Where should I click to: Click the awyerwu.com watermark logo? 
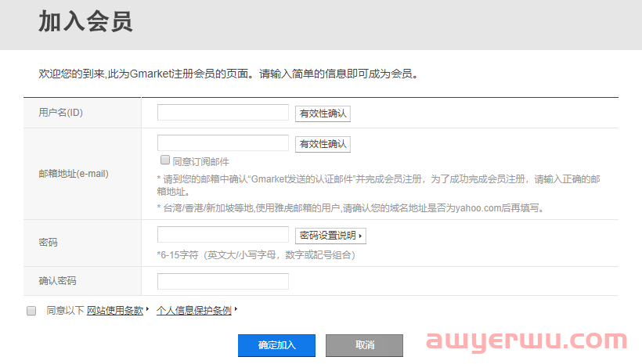[x=527, y=341]
